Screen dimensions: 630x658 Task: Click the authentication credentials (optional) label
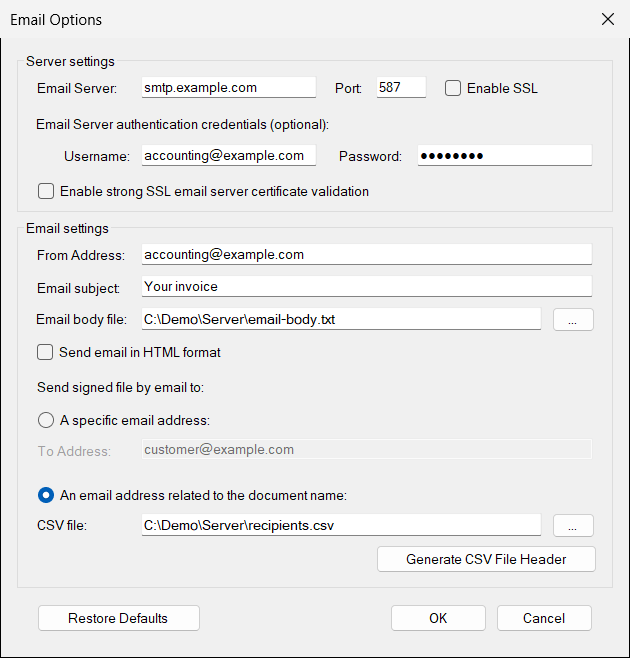[x=182, y=125]
